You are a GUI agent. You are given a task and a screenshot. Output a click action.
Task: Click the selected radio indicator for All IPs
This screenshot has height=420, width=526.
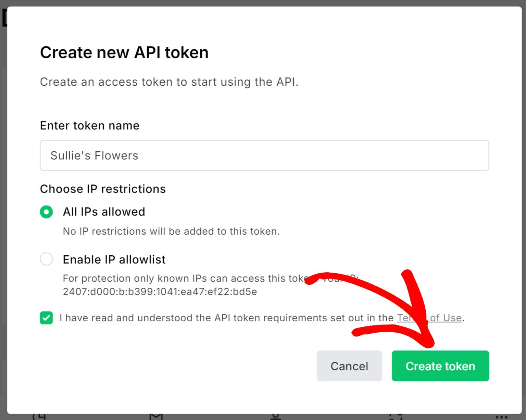click(46, 212)
